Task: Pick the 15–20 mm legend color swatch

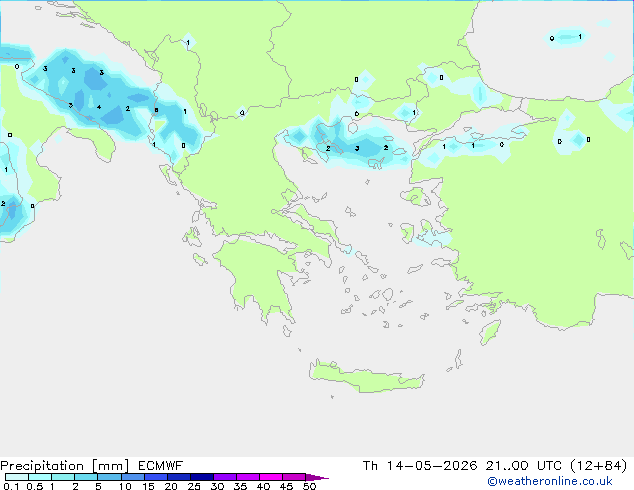Action: [x=156, y=477]
